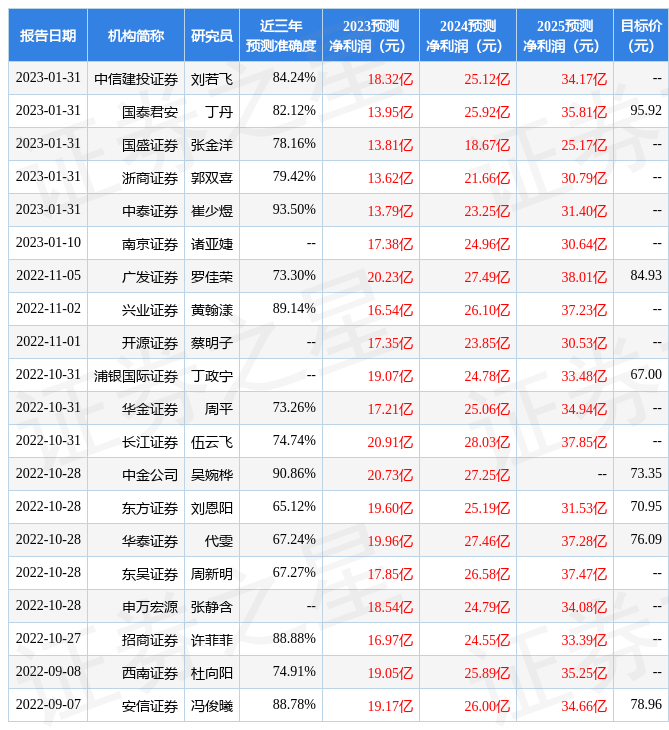This screenshot has height=730, width=669.
Task: Select institution 中信建投证券
Action: point(136,79)
